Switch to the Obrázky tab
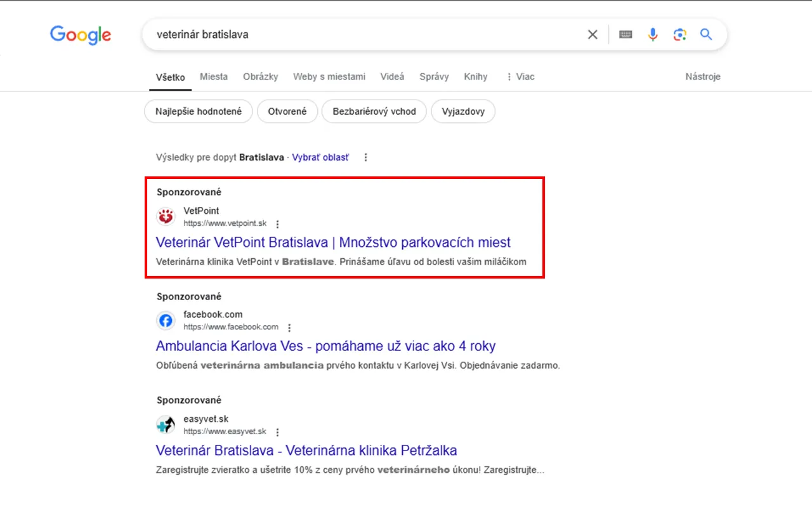 [261, 77]
